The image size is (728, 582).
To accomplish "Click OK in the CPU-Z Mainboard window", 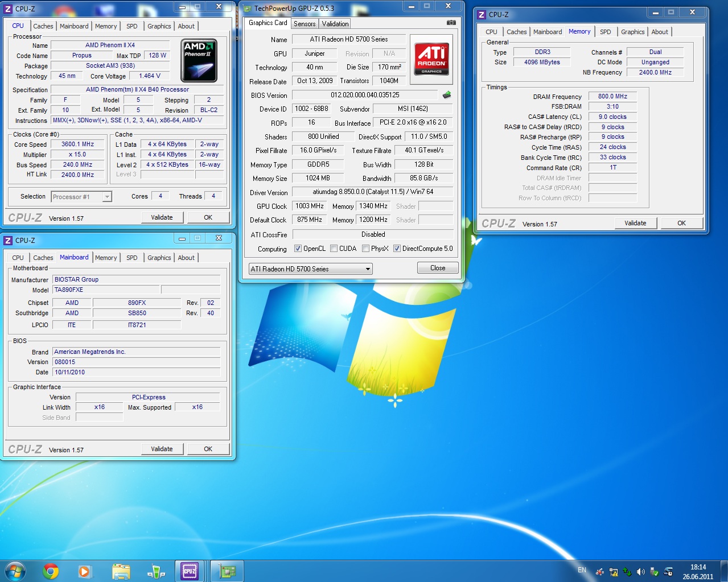I will pos(208,449).
